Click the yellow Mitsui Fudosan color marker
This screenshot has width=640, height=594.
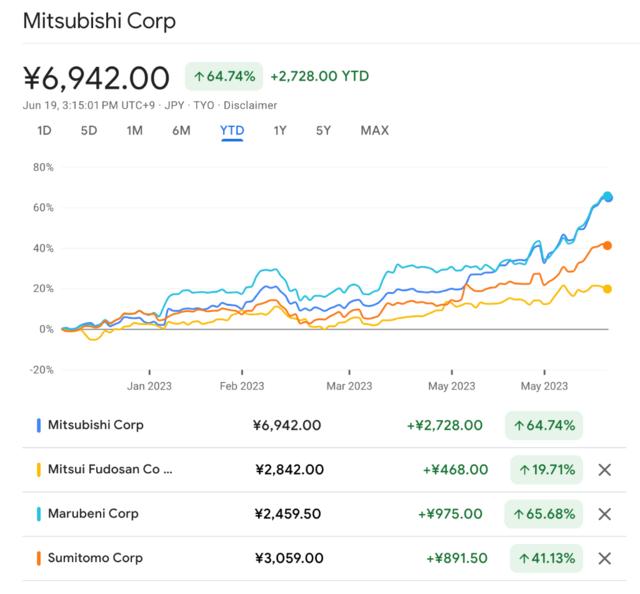(x=38, y=470)
